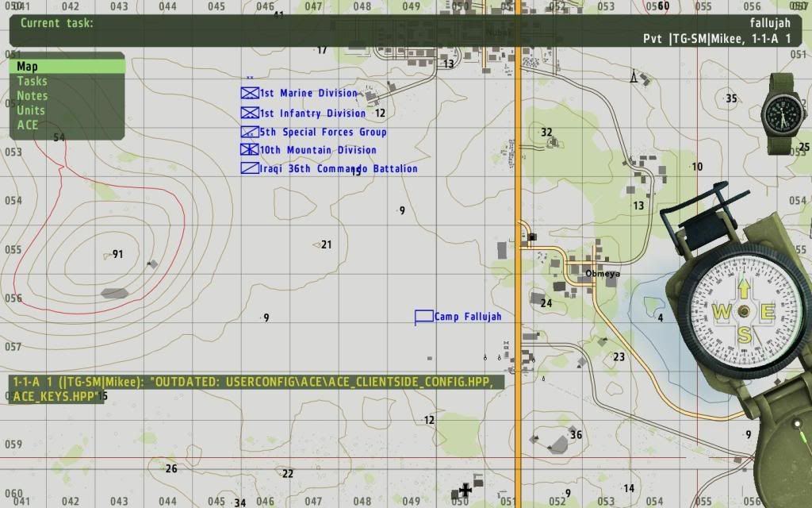This screenshot has width=812, height=508.
Task: Select the Map menu entry
Action: (x=67, y=67)
